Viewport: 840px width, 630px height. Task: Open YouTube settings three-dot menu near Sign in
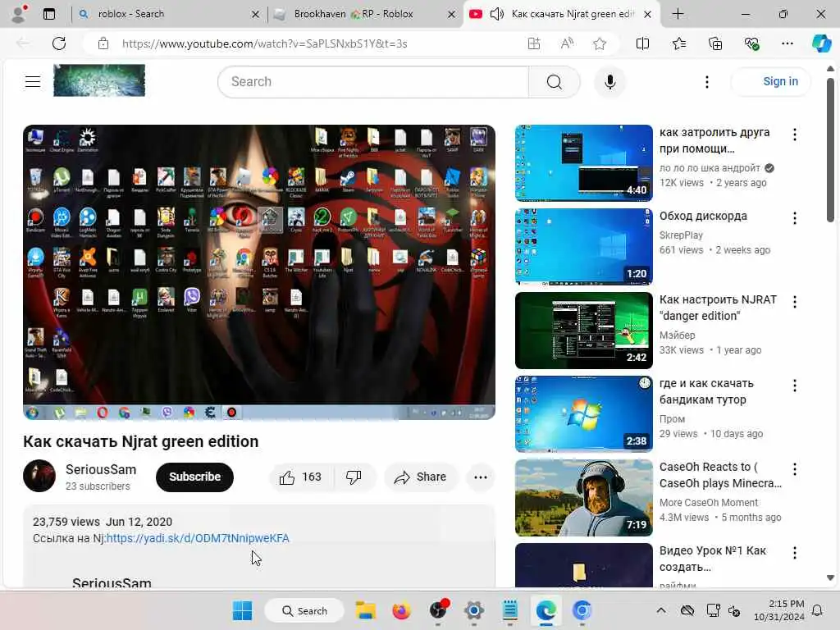pos(706,82)
